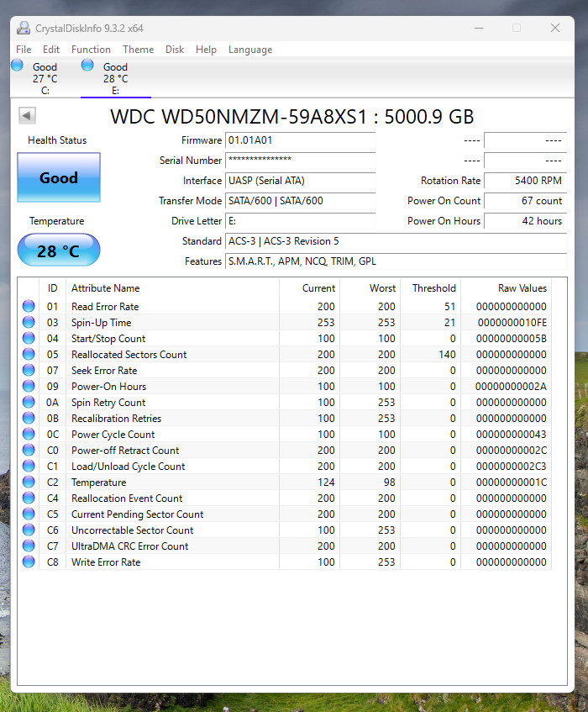Click the Good health status button
Image resolution: width=588 pixels, height=712 pixels.
click(59, 177)
